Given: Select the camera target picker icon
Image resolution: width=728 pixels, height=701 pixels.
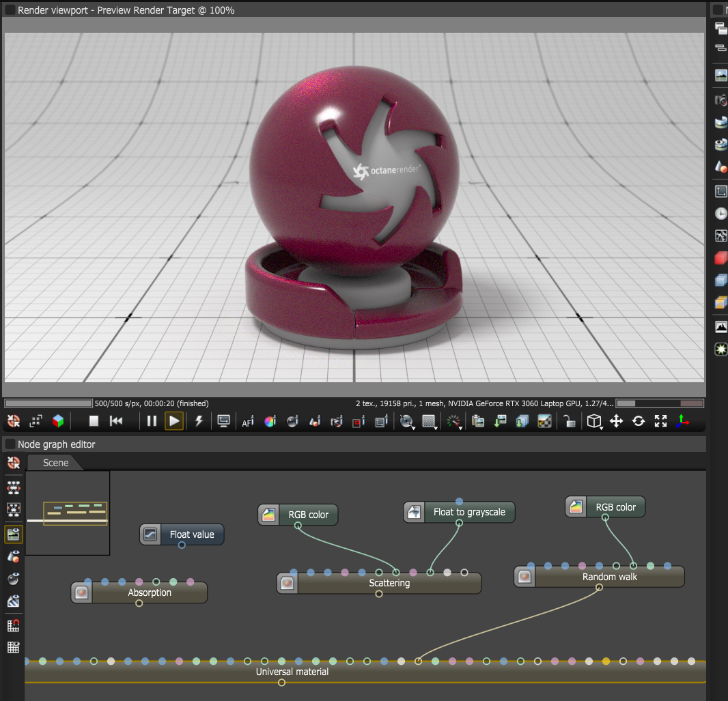Looking at the screenshot, I should click(337, 421).
